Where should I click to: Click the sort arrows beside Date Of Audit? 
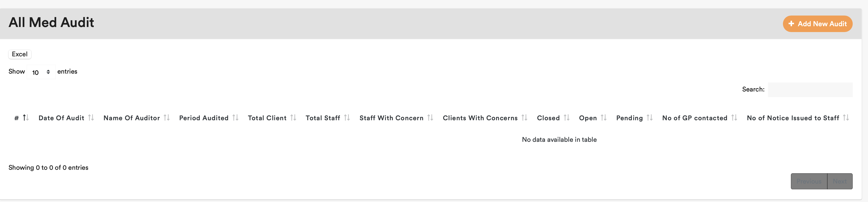(x=91, y=118)
